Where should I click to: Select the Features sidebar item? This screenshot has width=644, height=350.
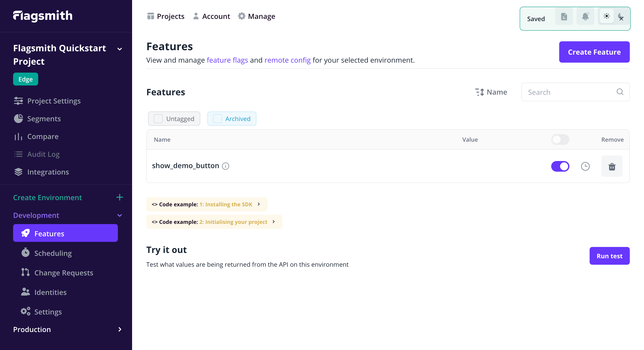pos(65,233)
